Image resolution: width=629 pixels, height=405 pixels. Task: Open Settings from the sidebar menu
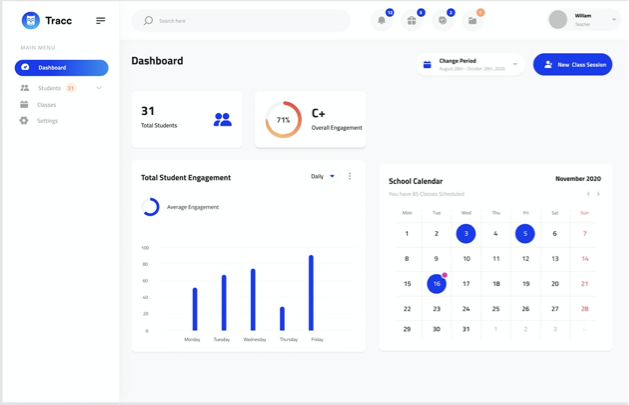(47, 120)
